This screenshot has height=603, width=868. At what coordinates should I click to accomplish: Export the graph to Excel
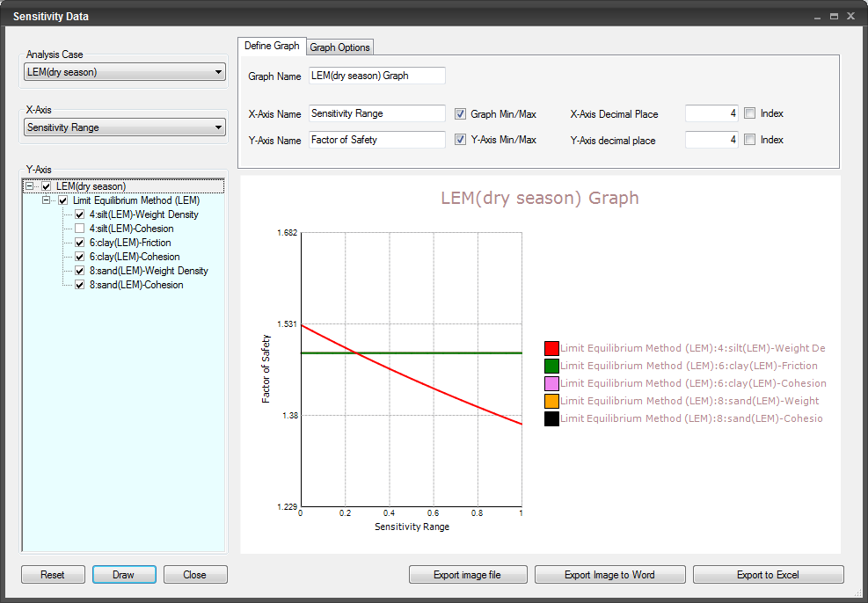(x=768, y=574)
